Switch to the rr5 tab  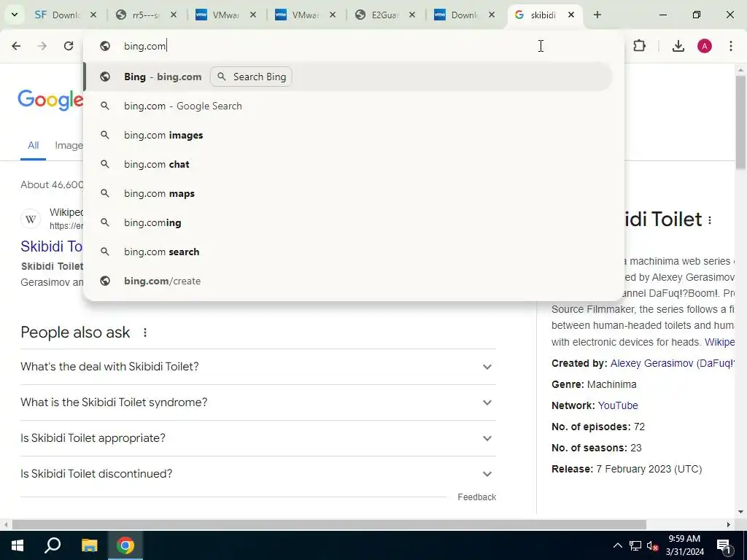(x=145, y=15)
